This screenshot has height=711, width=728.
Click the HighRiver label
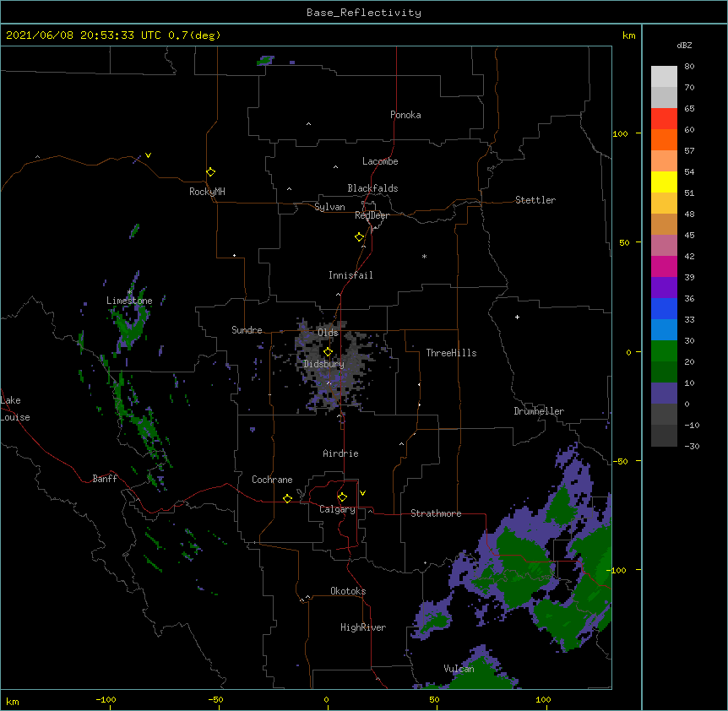tap(363, 627)
